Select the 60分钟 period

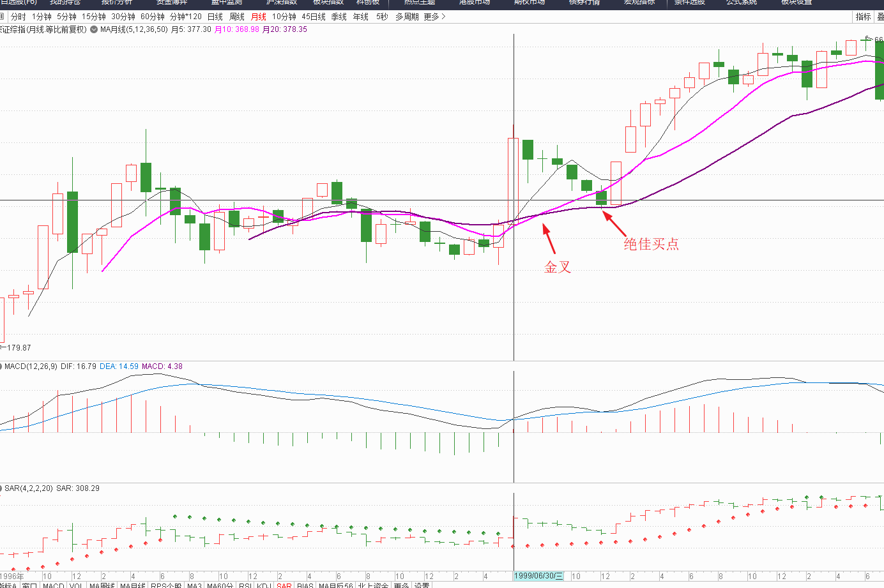click(x=153, y=17)
